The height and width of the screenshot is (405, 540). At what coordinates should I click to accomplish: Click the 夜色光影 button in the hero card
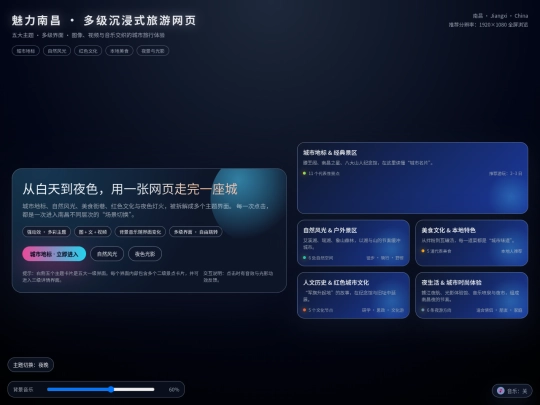(145, 254)
